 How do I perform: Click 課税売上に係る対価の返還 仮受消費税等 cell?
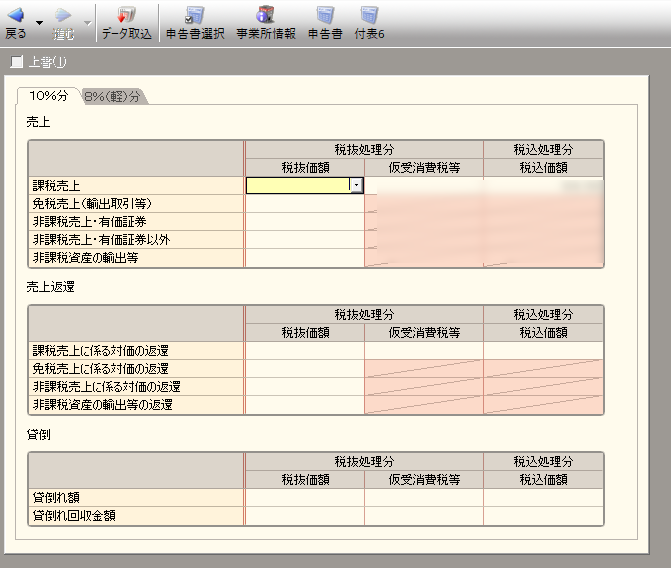pyautogui.click(x=424, y=350)
